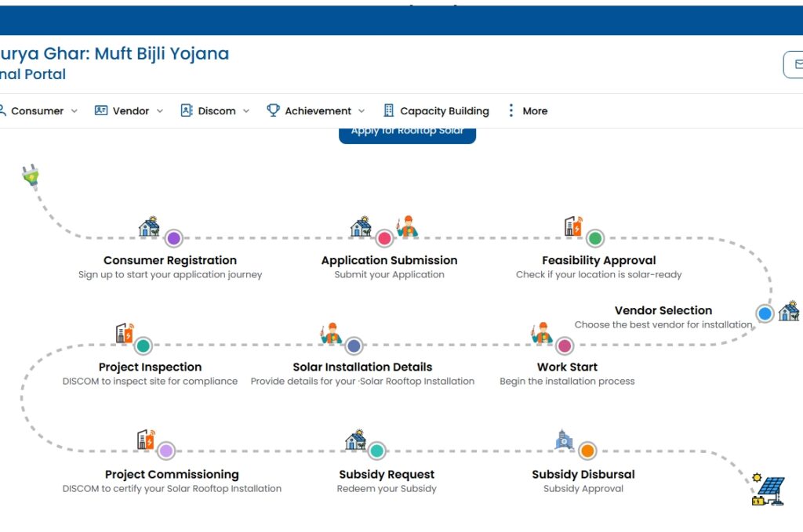Click the purple Consumer Registration step dot

(x=174, y=238)
